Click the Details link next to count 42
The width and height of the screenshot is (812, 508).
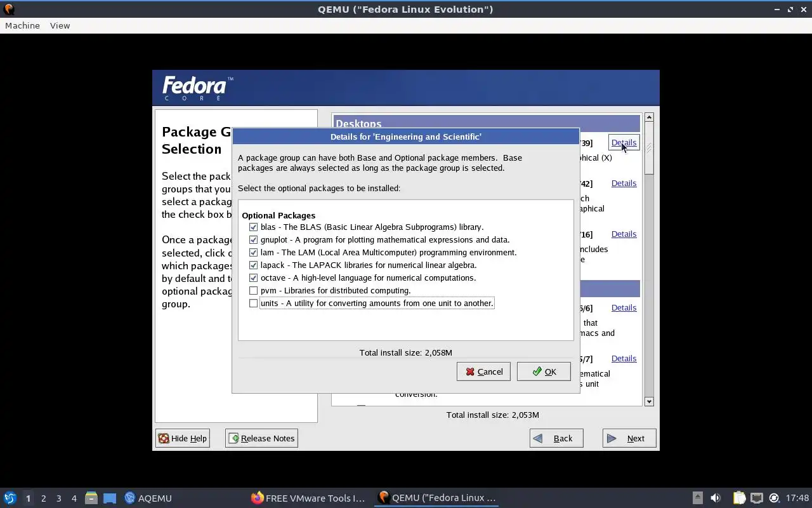click(624, 183)
